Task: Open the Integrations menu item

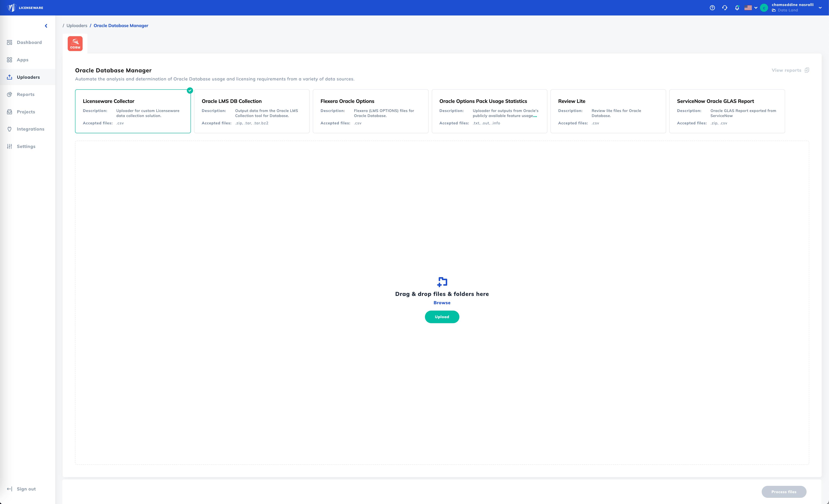Action: (28, 129)
